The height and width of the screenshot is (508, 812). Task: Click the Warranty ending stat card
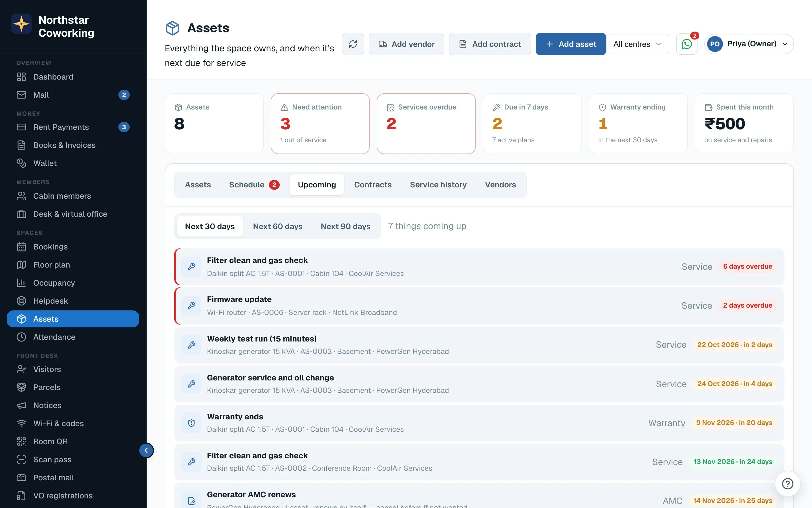tap(638, 124)
